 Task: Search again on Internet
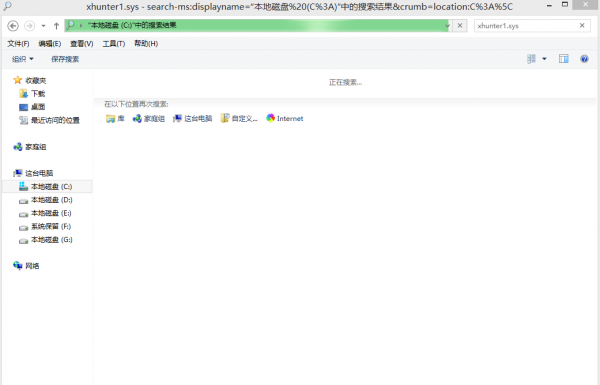(285, 119)
